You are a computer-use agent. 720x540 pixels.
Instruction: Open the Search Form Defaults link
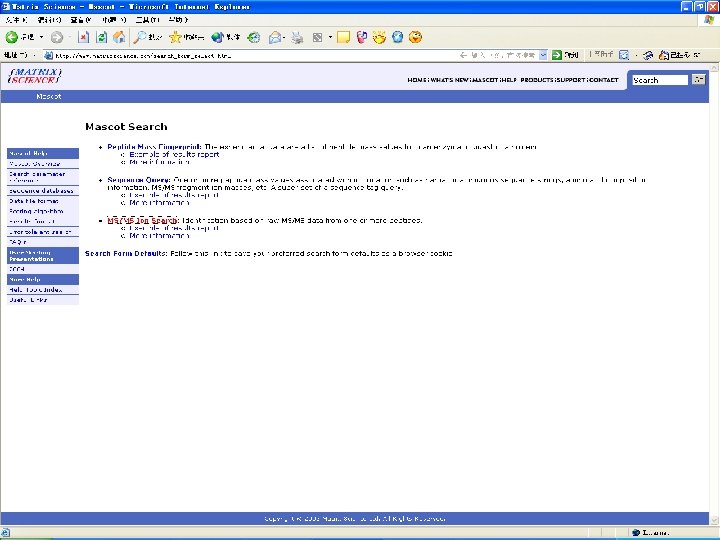126,253
